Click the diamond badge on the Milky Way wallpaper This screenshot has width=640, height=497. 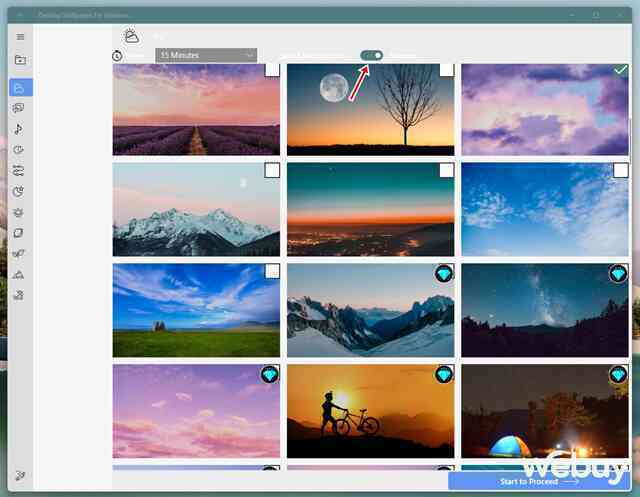pos(618,273)
